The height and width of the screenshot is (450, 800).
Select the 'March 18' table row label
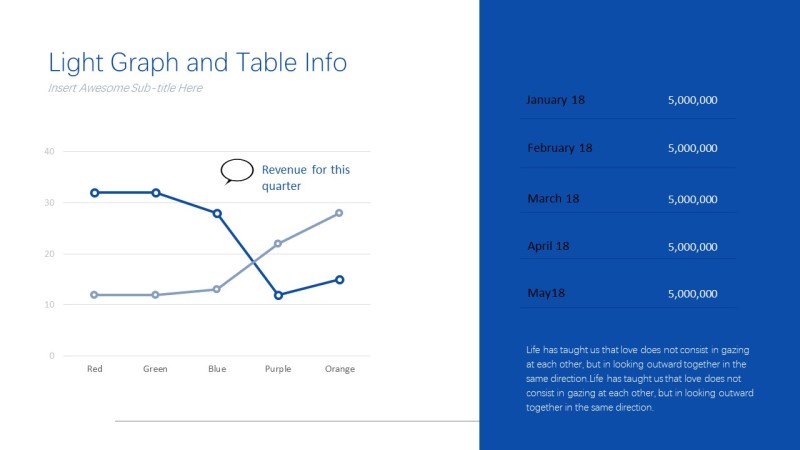[553, 199]
